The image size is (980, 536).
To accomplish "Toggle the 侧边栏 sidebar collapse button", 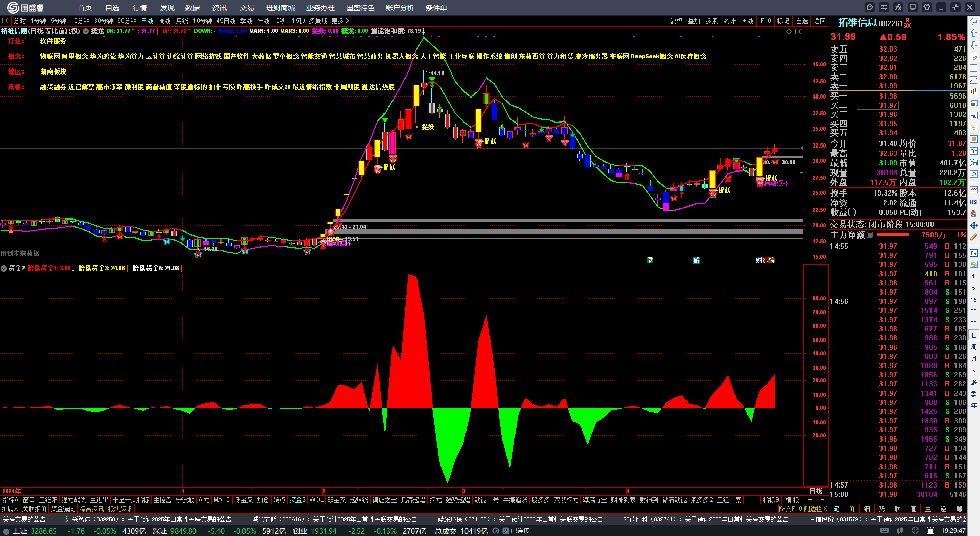I will 815,509.
